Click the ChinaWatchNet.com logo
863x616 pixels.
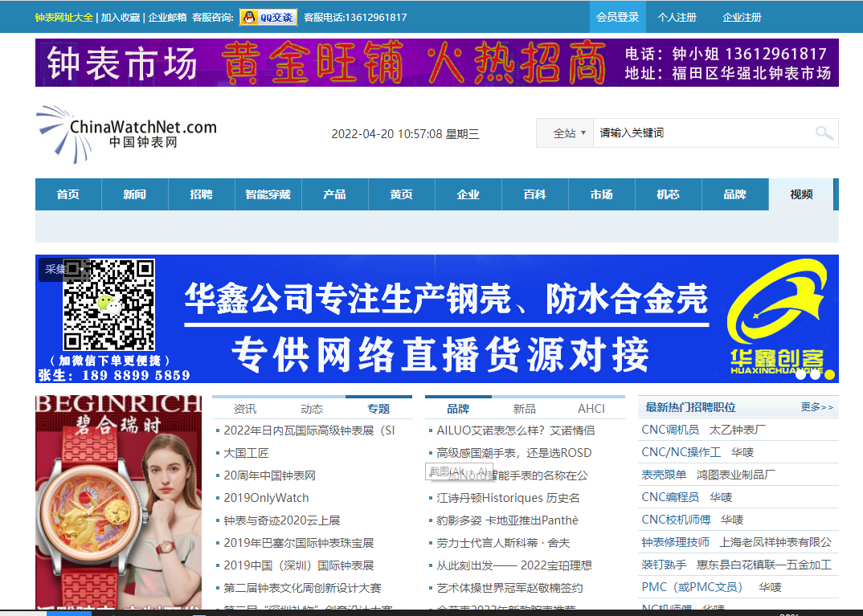click(x=127, y=134)
